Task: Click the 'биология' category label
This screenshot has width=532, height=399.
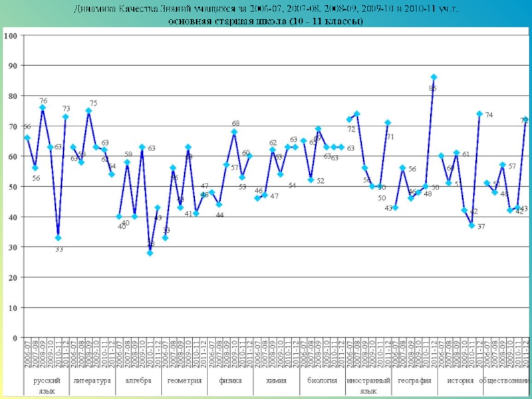Action: tap(323, 380)
